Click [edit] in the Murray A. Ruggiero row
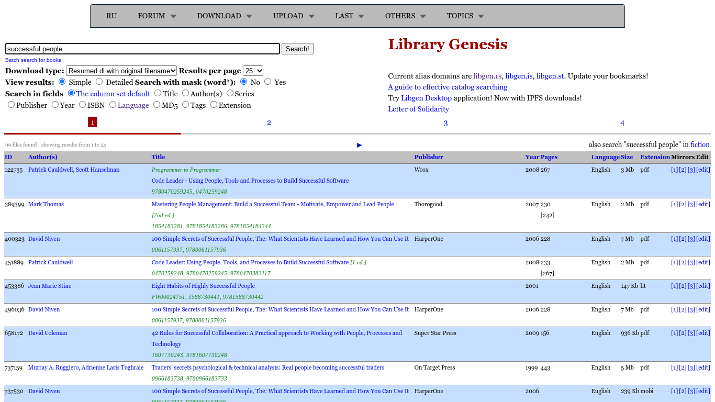 (x=703, y=367)
